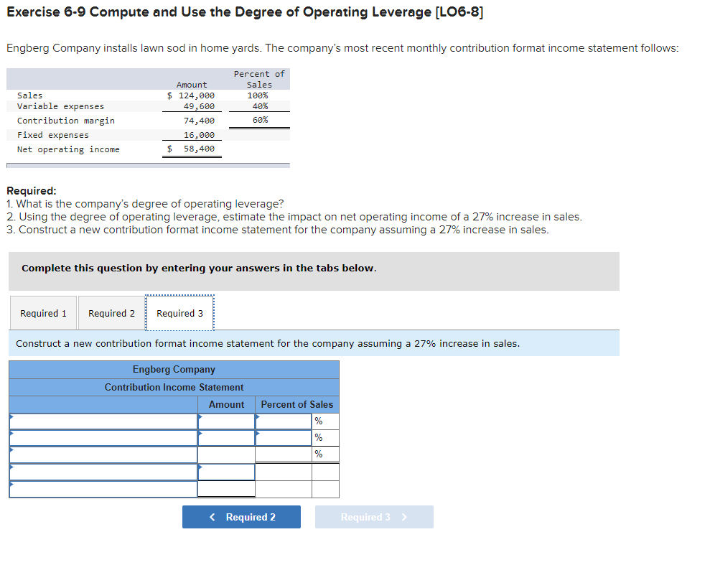The height and width of the screenshot is (588, 710).
Task: Click the blue arrow icon in the first Amount cell
Action: tap(201, 418)
